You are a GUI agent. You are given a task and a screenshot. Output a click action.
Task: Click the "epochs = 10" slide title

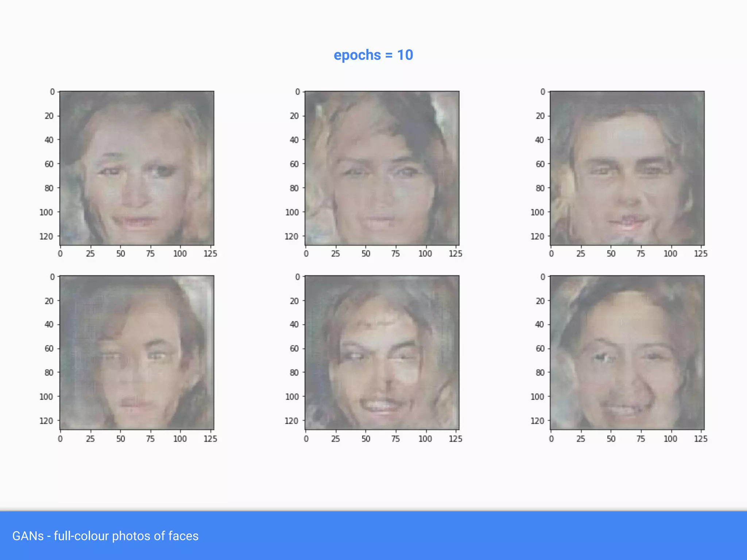click(373, 55)
